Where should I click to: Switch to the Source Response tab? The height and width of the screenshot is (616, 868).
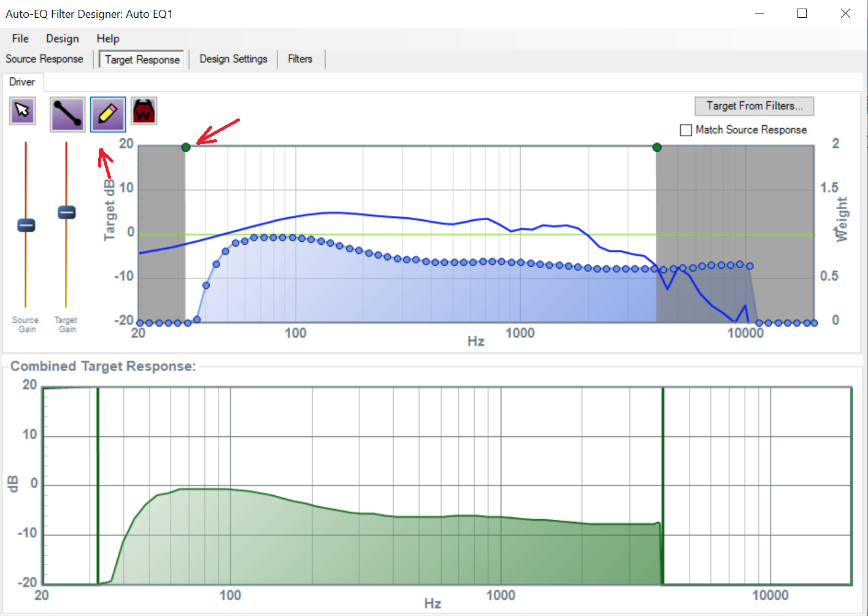pyautogui.click(x=44, y=59)
